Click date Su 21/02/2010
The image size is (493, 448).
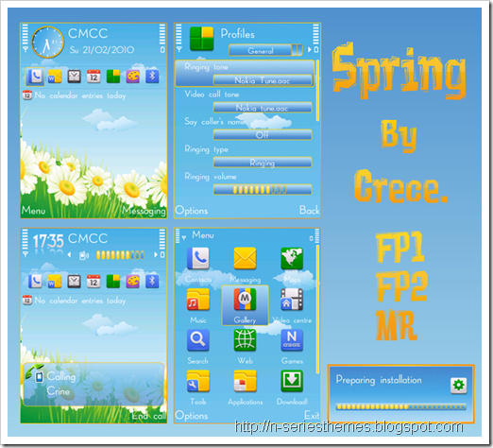[102, 50]
